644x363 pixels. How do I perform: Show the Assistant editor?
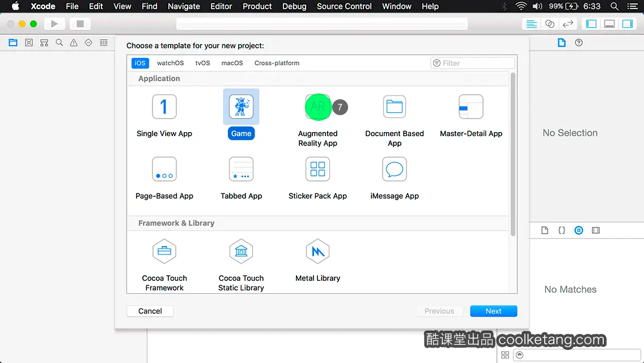[549, 24]
